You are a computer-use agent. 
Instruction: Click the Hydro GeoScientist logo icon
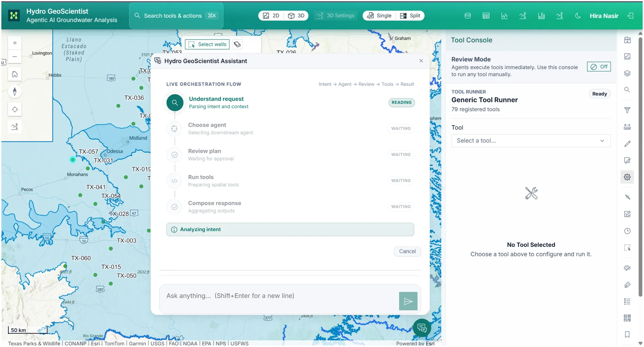click(x=14, y=15)
